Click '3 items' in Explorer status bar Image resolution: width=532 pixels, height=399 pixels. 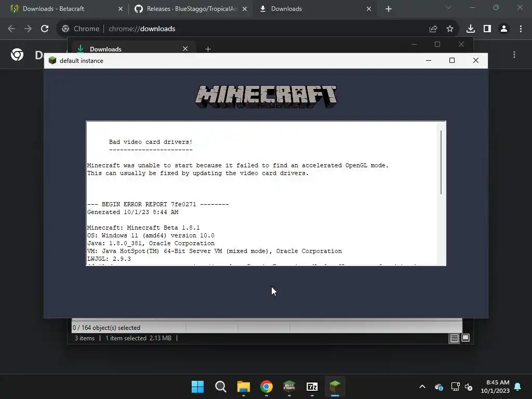(85, 338)
